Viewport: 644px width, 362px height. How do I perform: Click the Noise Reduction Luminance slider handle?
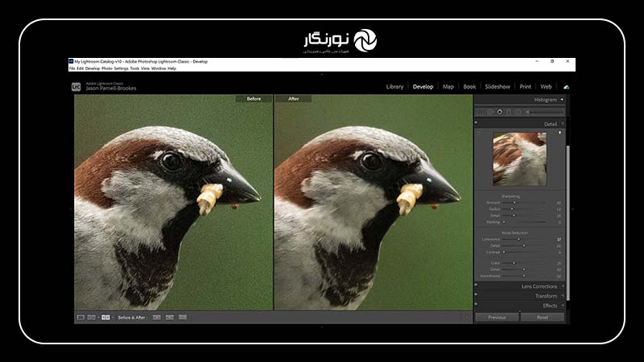click(518, 239)
